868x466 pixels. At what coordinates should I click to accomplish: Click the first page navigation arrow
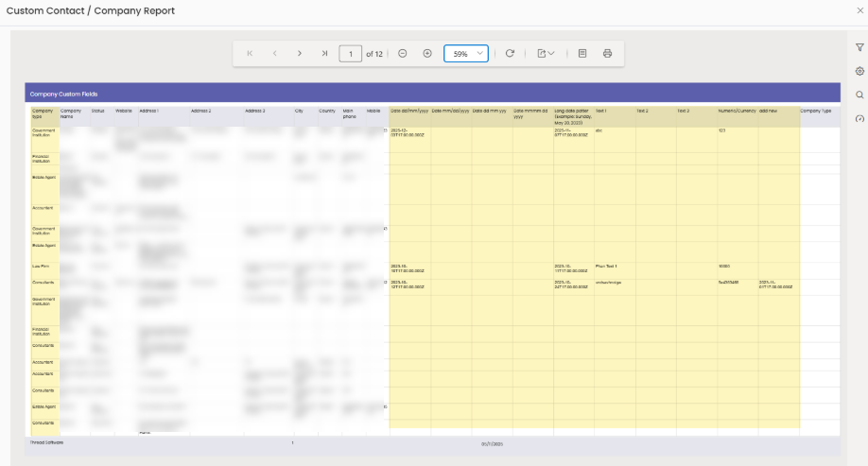pyautogui.click(x=250, y=54)
